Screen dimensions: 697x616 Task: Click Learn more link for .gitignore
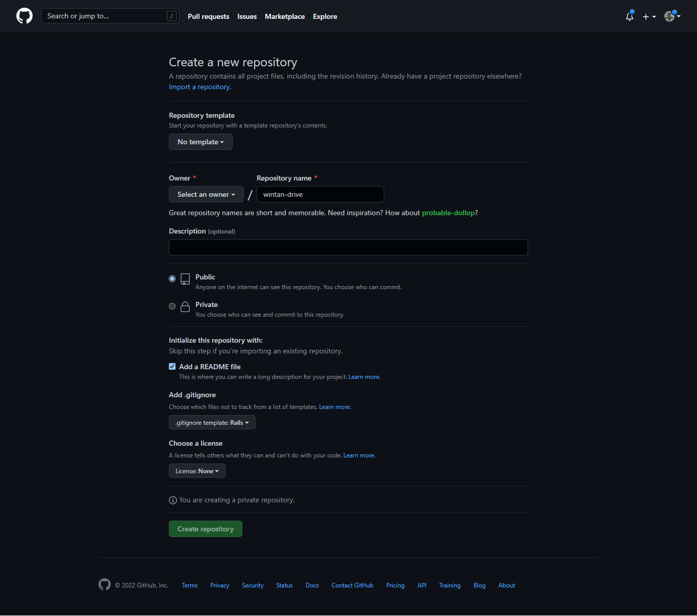coord(335,407)
